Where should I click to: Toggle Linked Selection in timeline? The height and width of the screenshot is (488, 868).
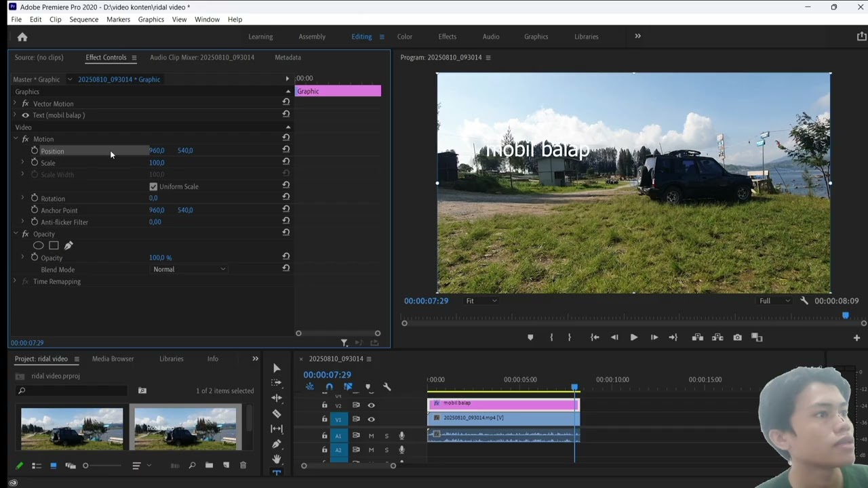[348, 387]
